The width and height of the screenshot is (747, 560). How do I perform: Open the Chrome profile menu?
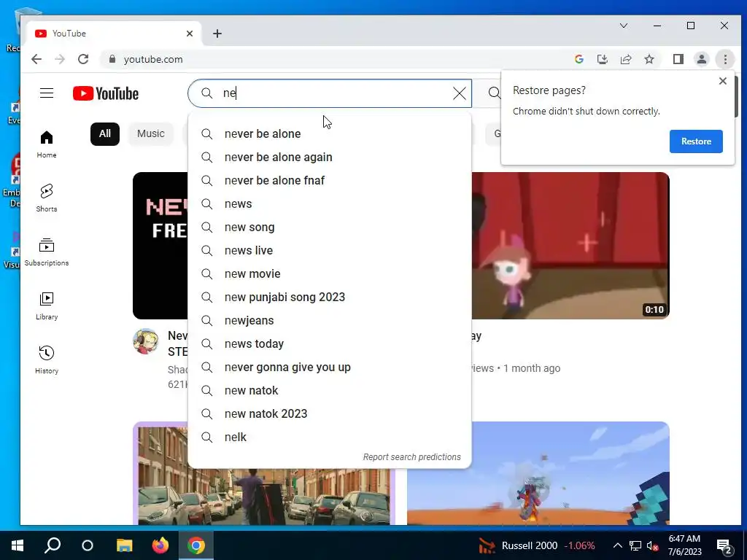click(x=702, y=59)
